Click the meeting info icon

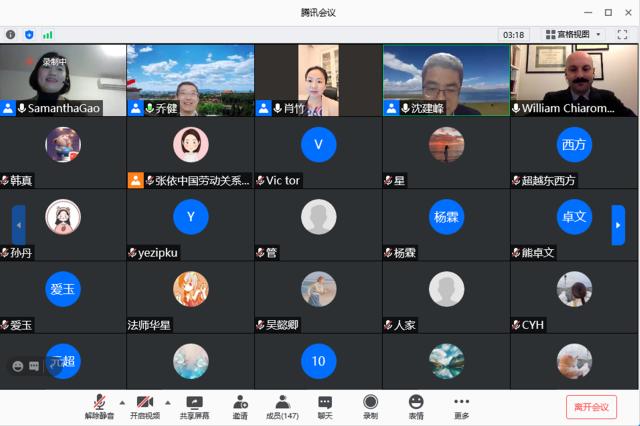click(x=11, y=34)
